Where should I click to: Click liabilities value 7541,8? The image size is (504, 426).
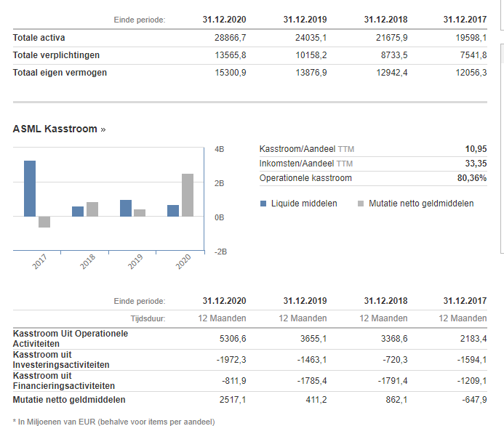(x=473, y=55)
